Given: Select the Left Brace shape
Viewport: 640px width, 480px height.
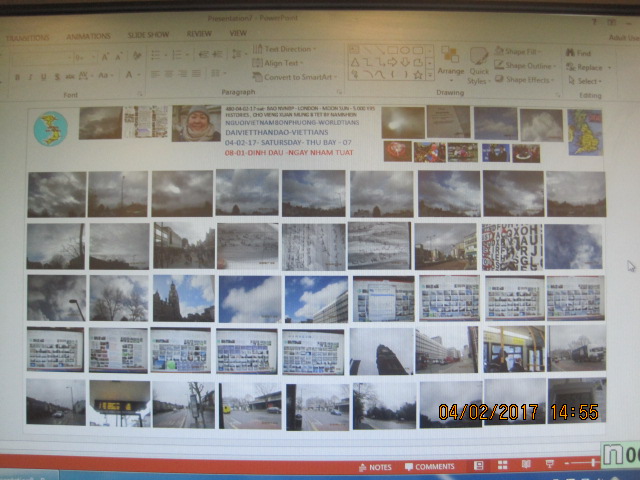Looking at the screenshot, I should (393, 75).
